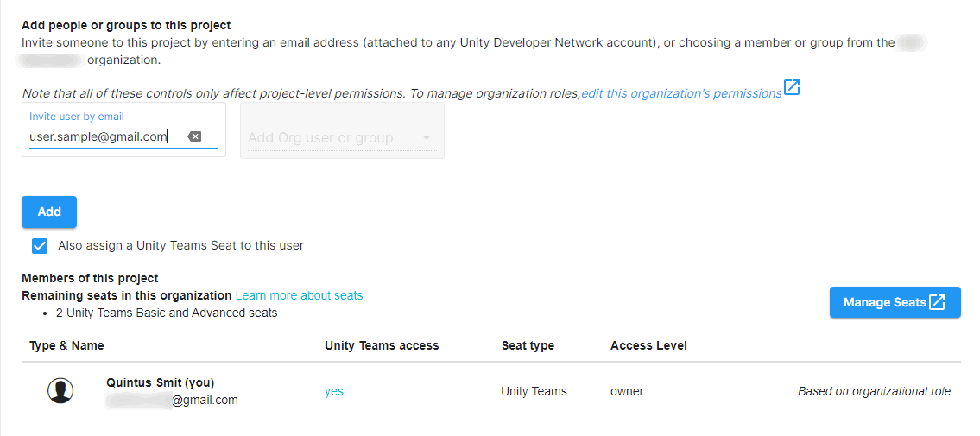
Task: Open the 'Add Org user or group' combo box
Action: click(328, 138)
